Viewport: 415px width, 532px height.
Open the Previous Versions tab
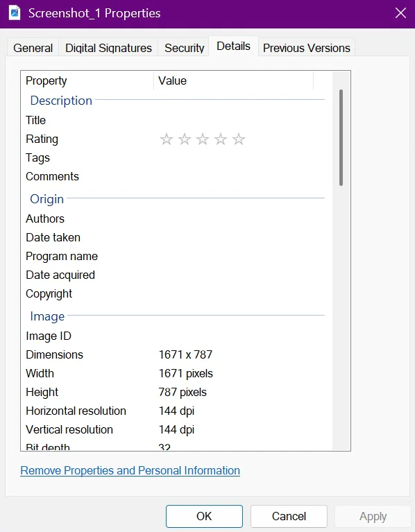click(x=307, y=48)
